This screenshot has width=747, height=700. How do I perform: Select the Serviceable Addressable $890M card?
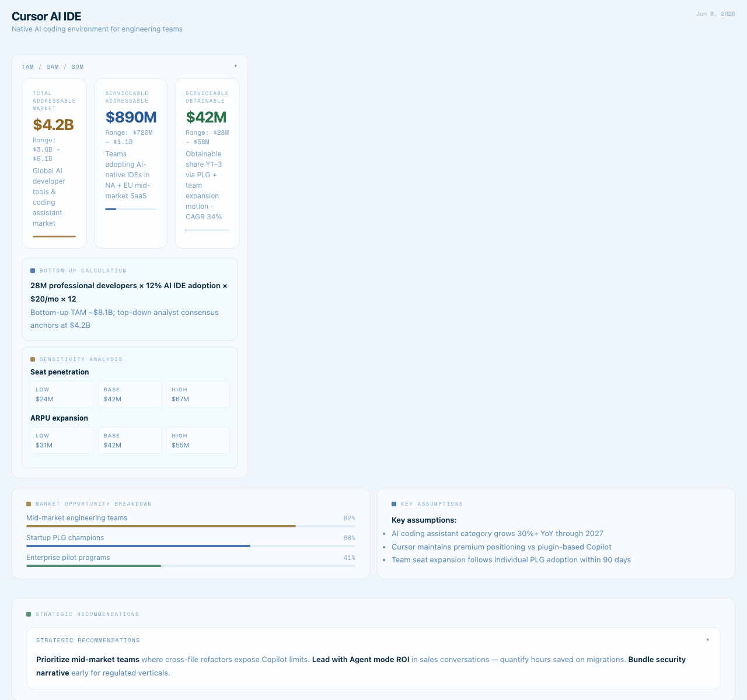tap(131, 163)
